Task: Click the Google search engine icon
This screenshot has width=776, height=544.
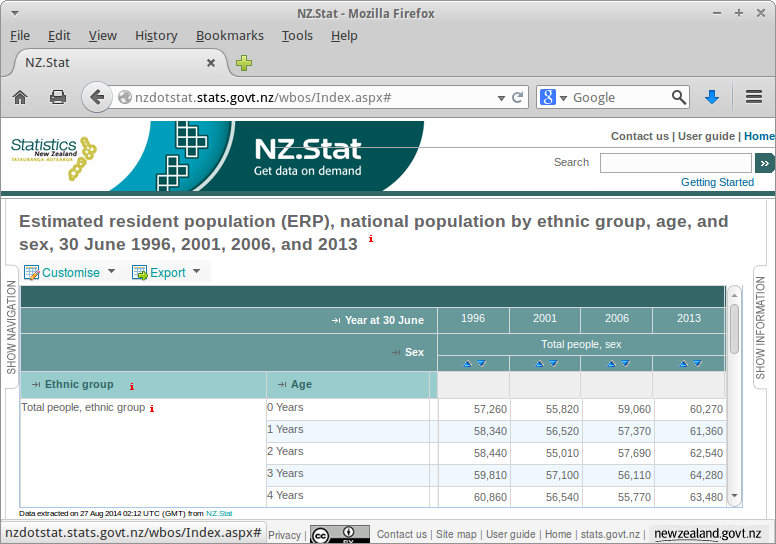Action: [547, 97]
